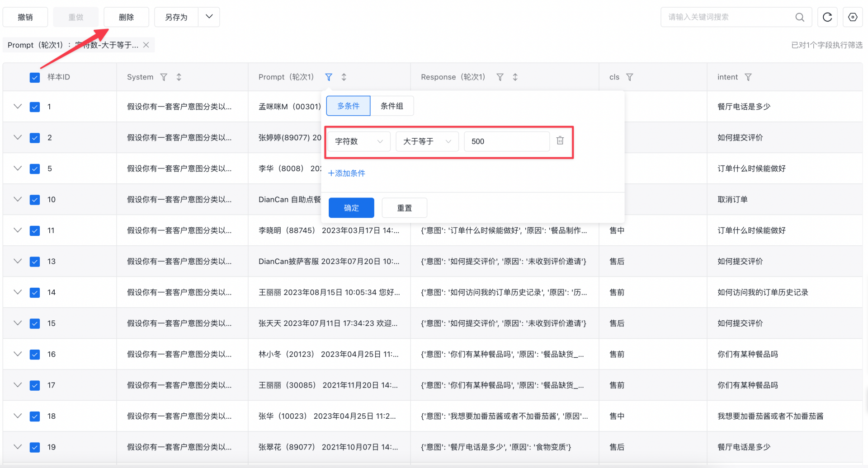Uncheck the checkbox for sample ID 17

pos(35,385)
